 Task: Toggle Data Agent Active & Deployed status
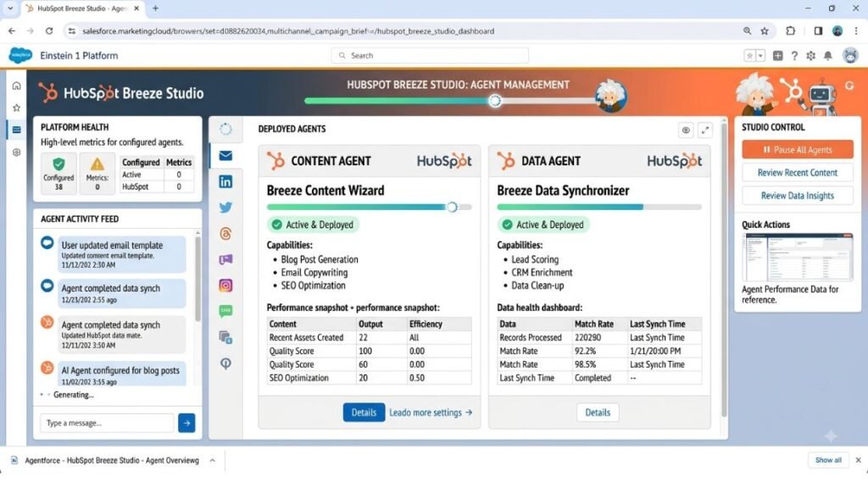(543, 225)
